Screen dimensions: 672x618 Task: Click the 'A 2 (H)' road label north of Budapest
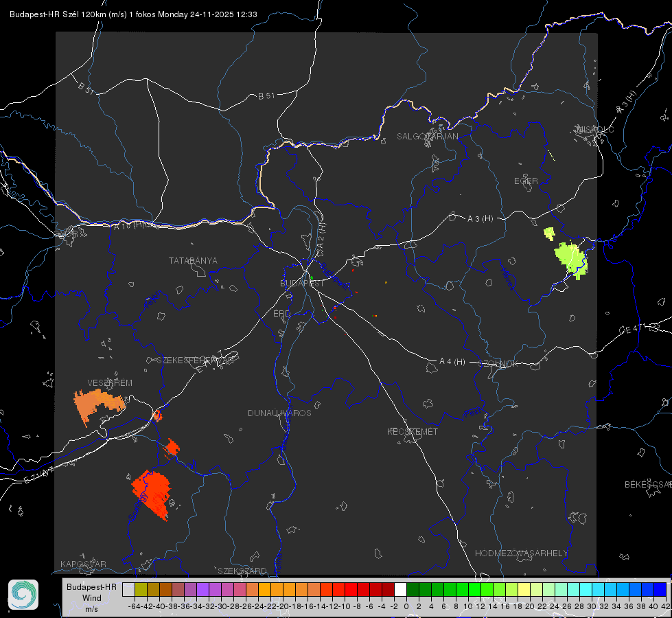click(321, 235)
